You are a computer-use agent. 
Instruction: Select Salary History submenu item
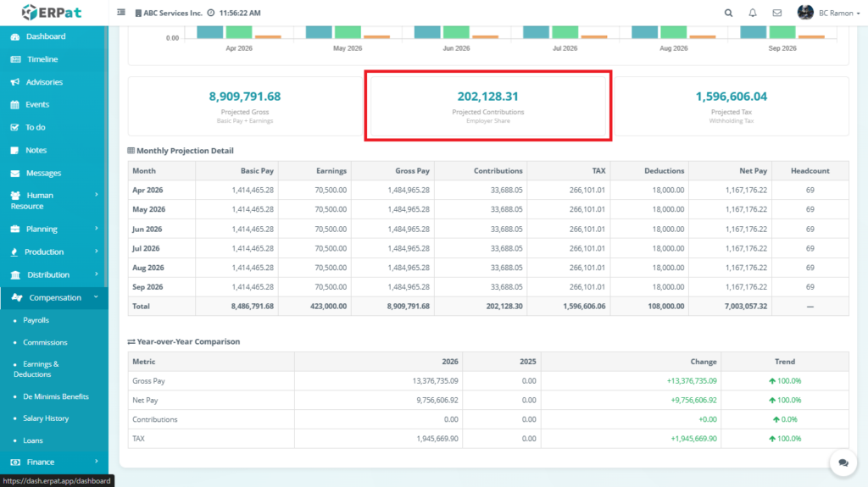click(46, 418)
